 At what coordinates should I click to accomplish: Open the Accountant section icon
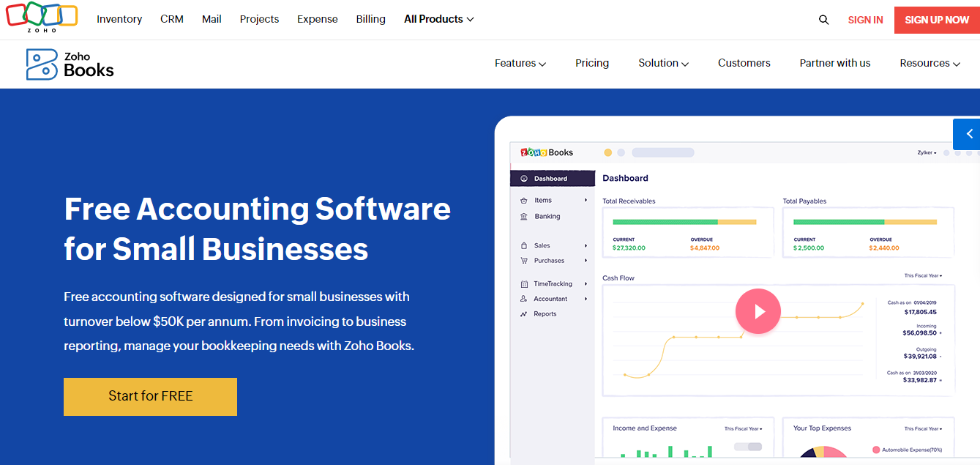524,298
